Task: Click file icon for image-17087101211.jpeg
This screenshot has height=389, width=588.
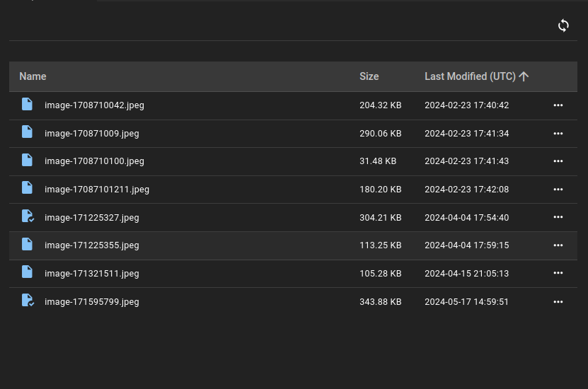Action: point(27,187)
